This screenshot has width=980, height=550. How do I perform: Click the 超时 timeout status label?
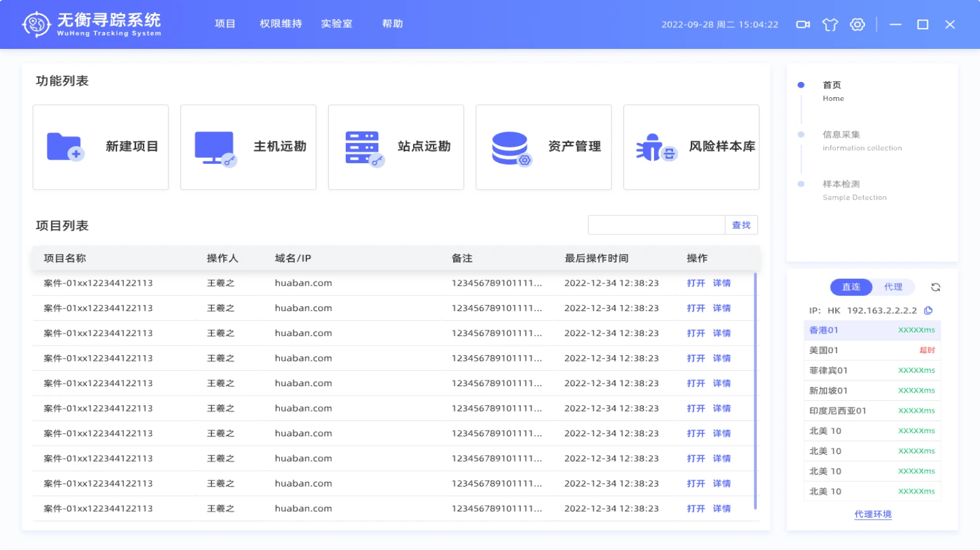click(927, 351)
